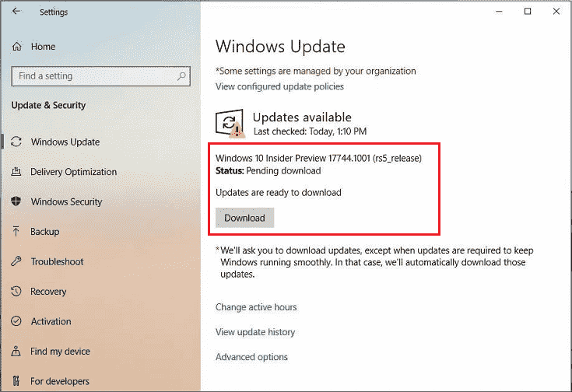Open the Find my device section
Screen dimensions: 572x392
(x=60, y=352)
